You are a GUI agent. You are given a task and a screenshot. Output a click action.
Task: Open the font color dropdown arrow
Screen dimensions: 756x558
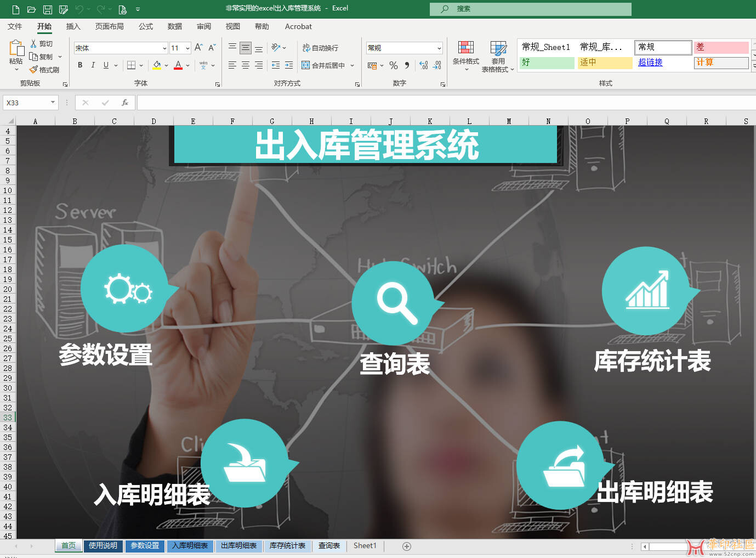[x=187, y=65]
